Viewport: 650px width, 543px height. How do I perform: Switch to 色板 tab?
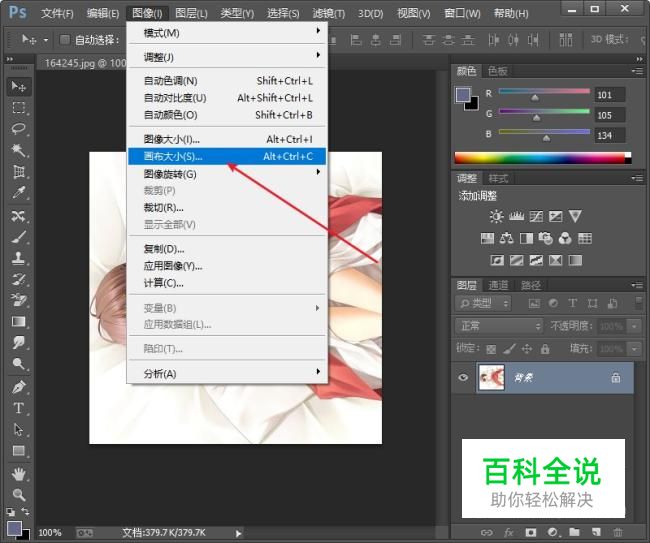click(497, 71)
